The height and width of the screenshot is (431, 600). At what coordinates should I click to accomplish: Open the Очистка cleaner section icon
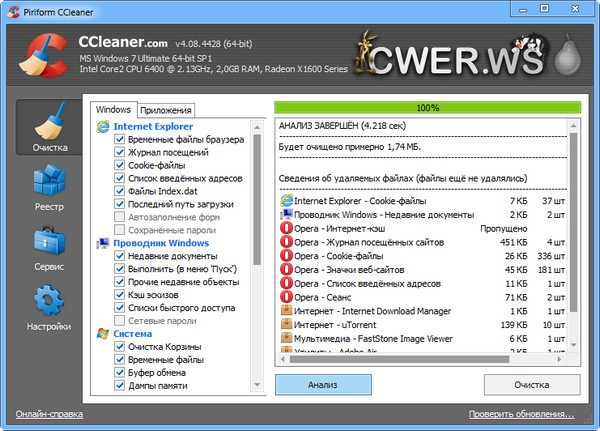50,121
